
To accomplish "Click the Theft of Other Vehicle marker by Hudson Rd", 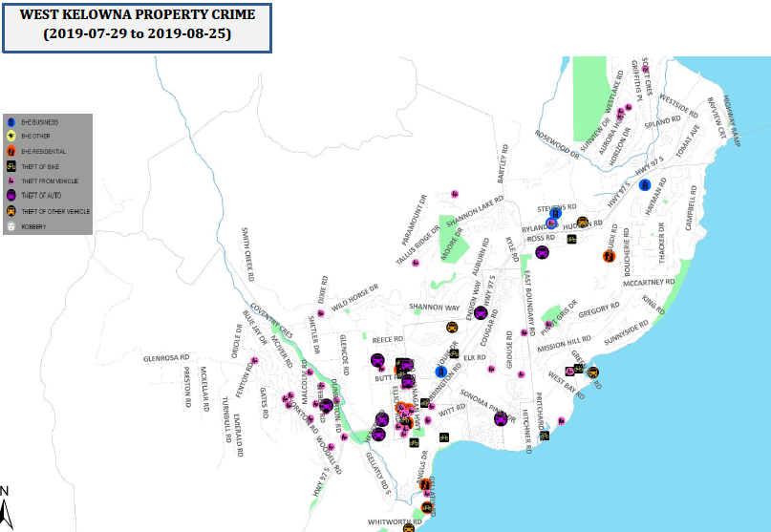I will [582, 223].
